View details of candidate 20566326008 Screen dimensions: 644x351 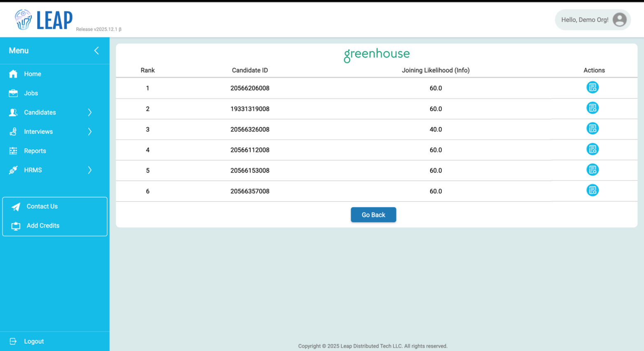click(x=592, y=129)
